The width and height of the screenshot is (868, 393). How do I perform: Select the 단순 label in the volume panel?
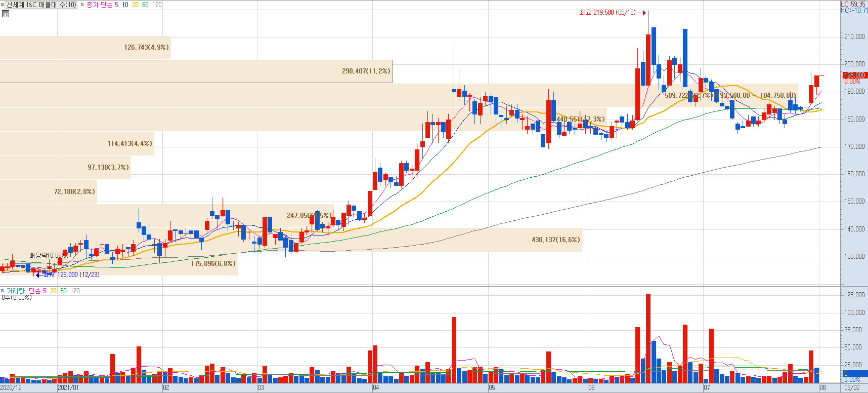[34, 291]
